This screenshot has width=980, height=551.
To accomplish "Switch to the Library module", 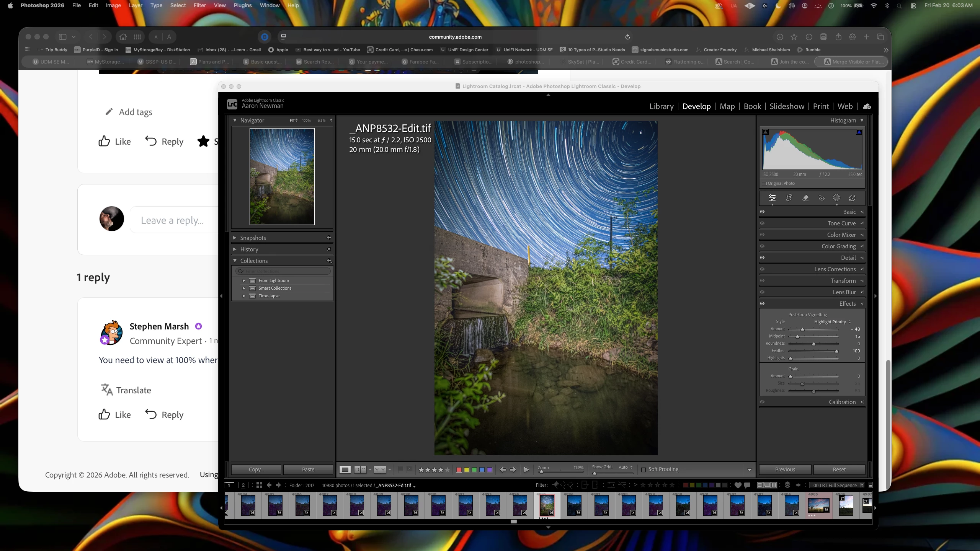I will (661, 106).
